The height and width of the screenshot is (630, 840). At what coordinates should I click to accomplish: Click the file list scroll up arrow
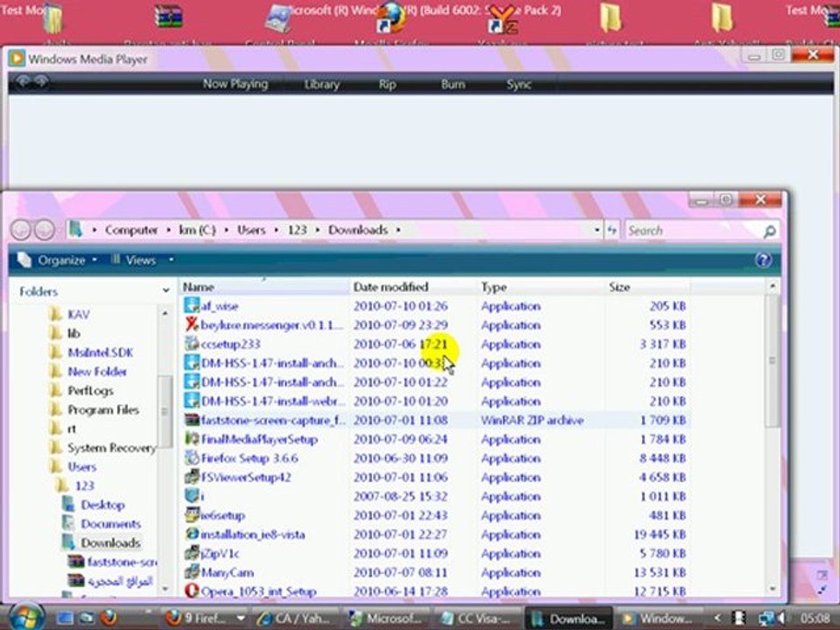772,287
